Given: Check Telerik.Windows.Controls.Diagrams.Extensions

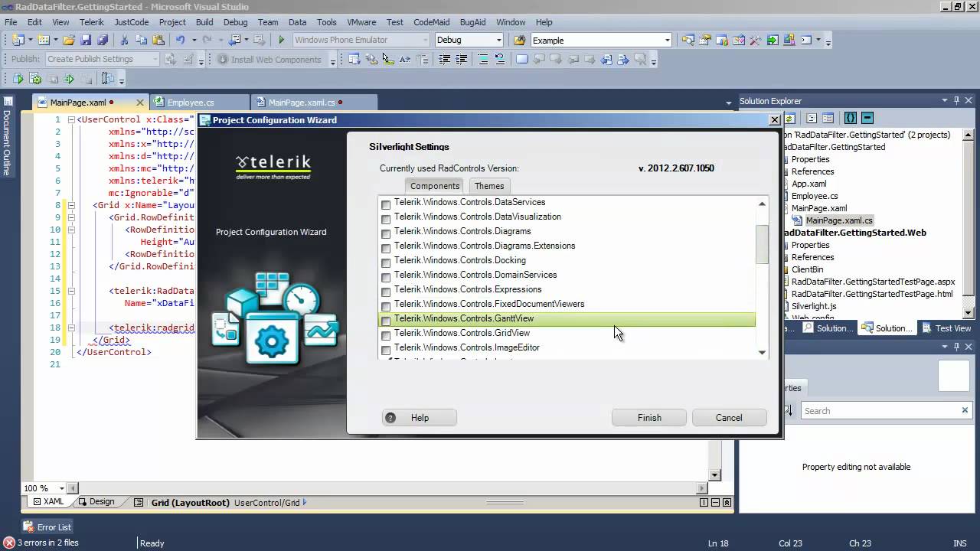Looking at the screenshot, I should tap(386, 247).
